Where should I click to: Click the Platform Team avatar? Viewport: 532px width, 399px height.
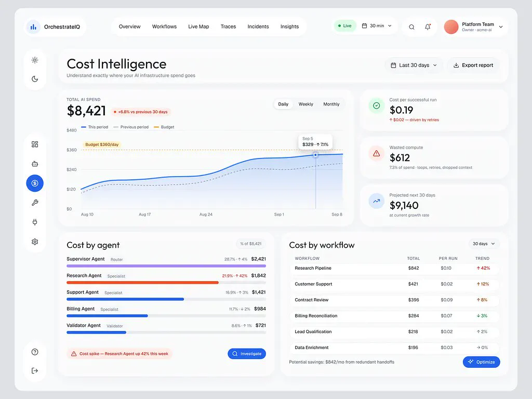click(x=451, y=27)
